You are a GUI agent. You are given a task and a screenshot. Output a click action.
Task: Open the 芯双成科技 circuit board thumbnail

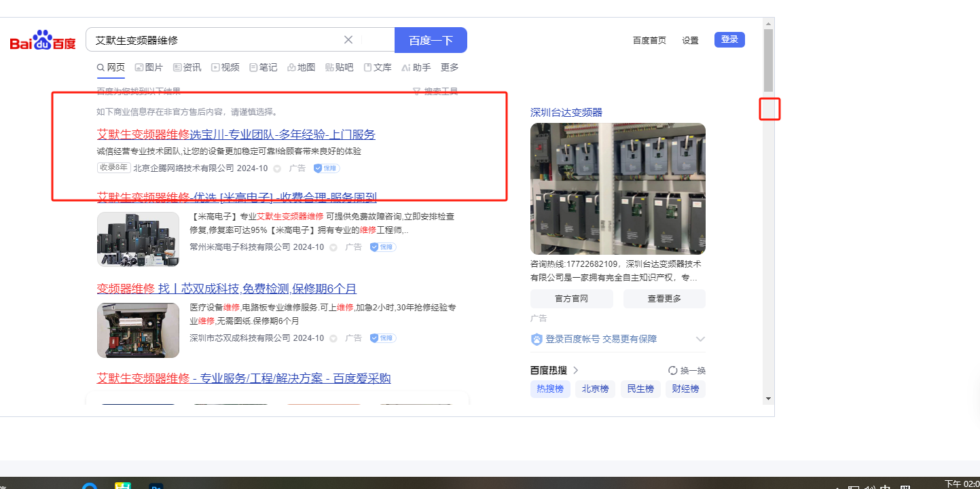(x=138, y=330)
